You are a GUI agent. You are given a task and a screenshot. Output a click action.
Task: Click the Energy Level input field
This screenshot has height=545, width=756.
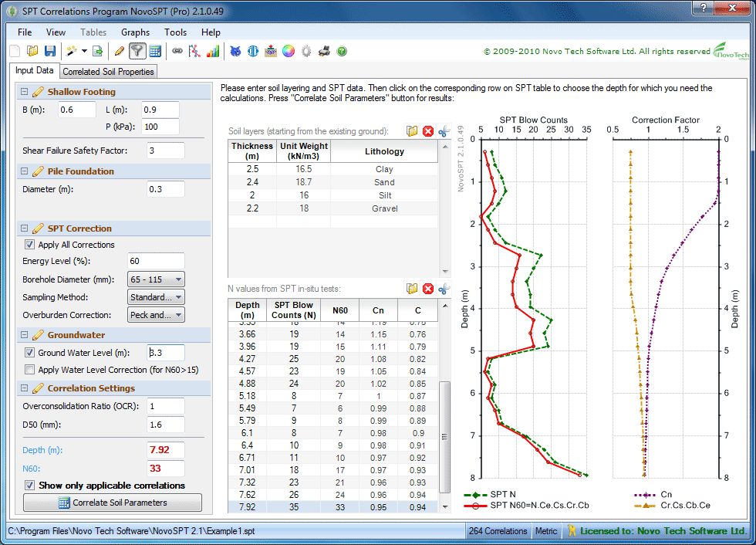coord(156,261)
